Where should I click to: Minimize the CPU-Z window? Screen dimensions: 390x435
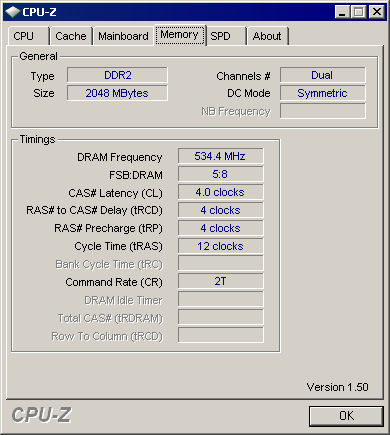tap(342, 12)
